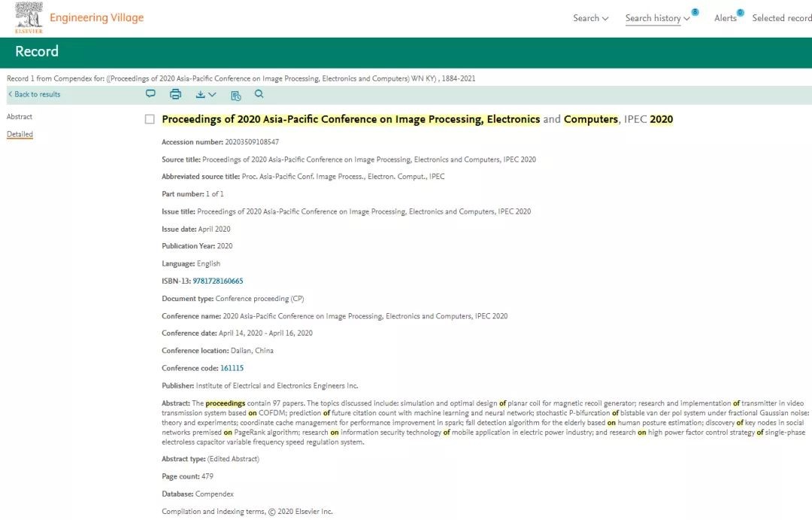Click the Language value English
Viewport: 812px width, 520px height.
click(209, 264)
